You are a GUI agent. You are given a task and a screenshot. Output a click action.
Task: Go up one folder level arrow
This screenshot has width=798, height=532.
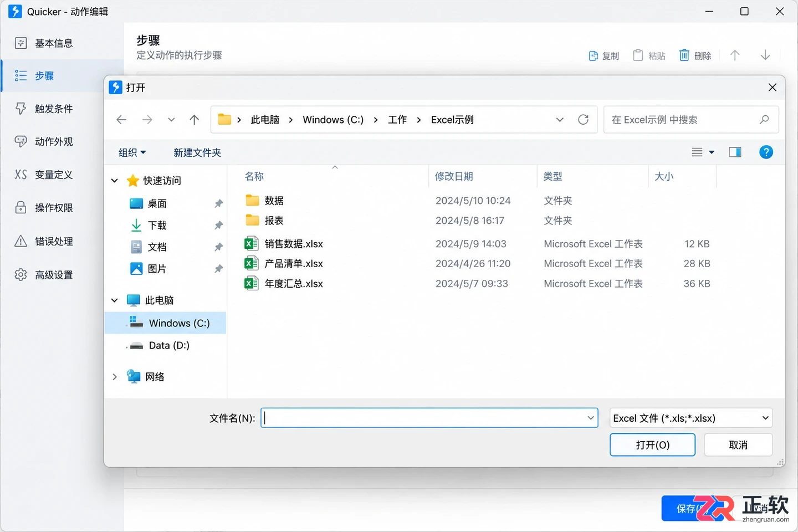[194, 120]
